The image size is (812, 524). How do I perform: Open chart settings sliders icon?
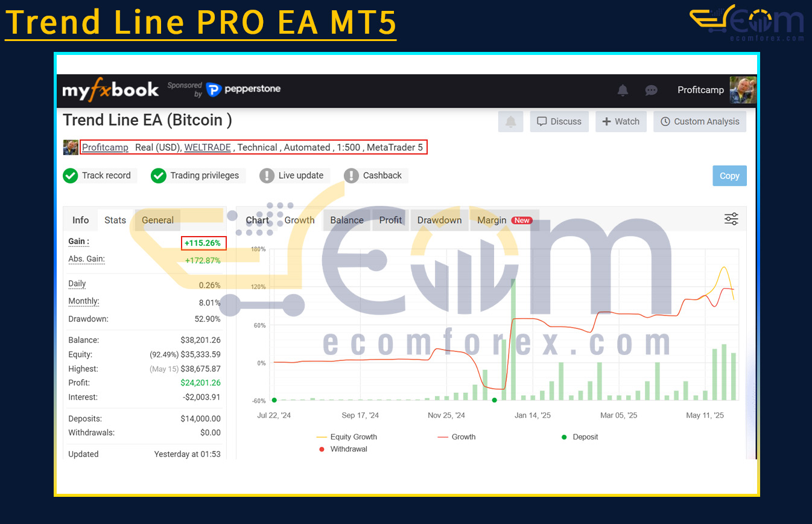[731, 219]
